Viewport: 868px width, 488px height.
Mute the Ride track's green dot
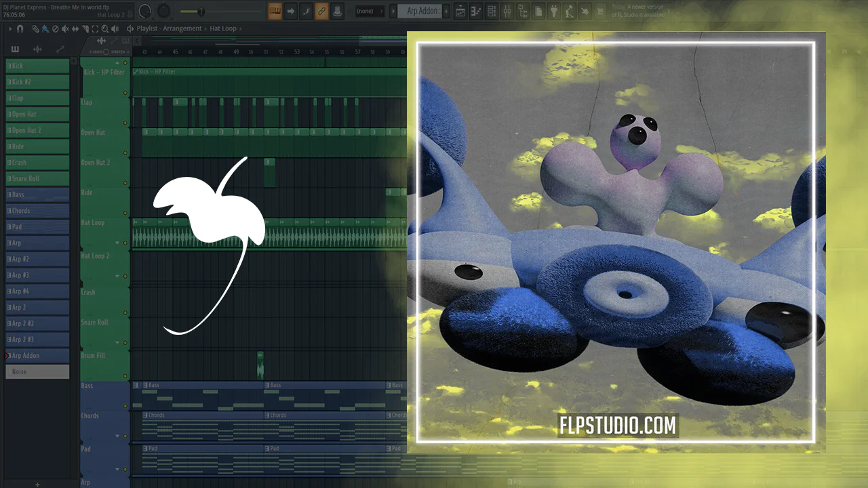click(125, 213)
